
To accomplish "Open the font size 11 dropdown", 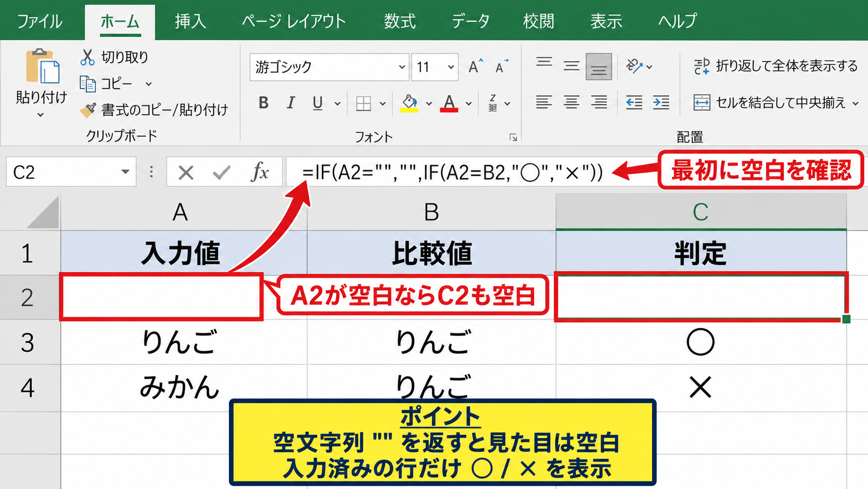I will [x=451, y=67].
